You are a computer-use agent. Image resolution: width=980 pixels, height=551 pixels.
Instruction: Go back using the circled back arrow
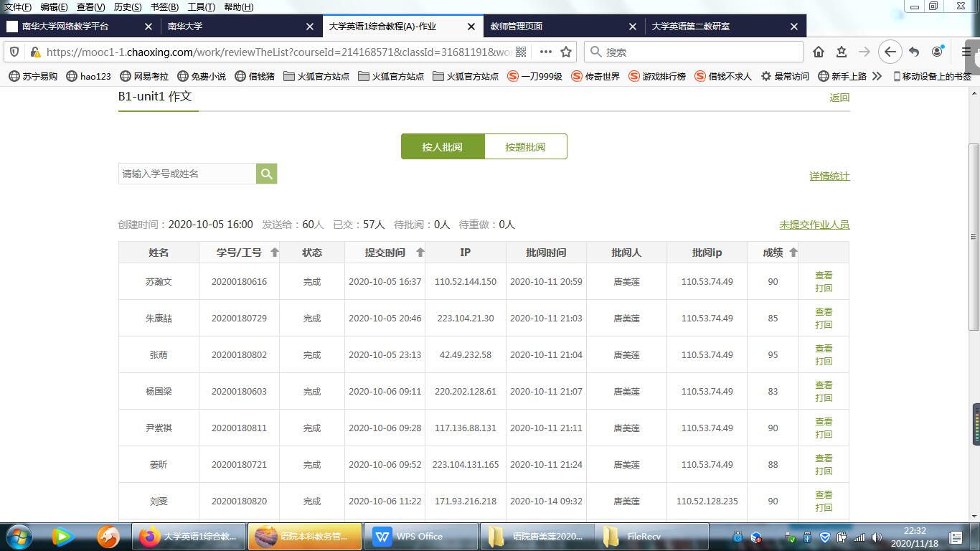click(890, 52)
